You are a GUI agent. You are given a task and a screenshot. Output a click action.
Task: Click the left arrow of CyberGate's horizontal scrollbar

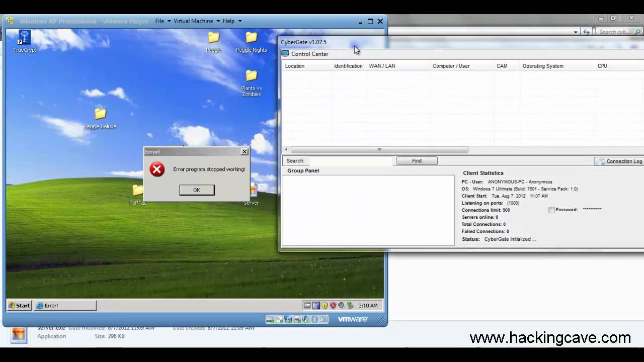(286, 149)
